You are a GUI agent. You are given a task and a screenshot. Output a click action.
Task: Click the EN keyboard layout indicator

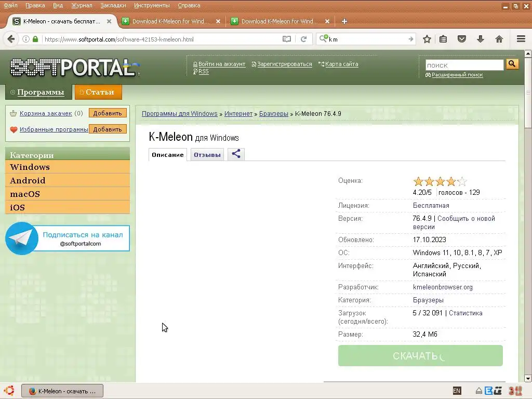click(457, 391)
